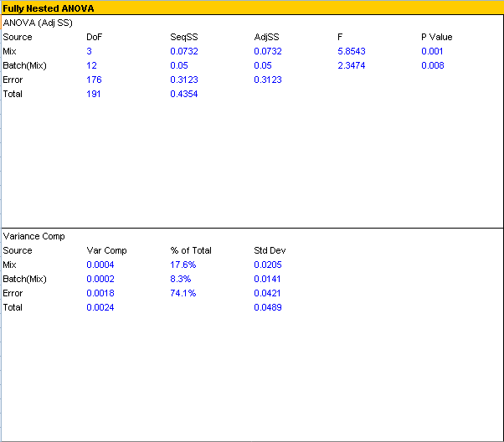The height and width of the screenshot is (442, 504).
Task: Click 'Mix' source row in ANOVA table
Action: tap(10, 51)
